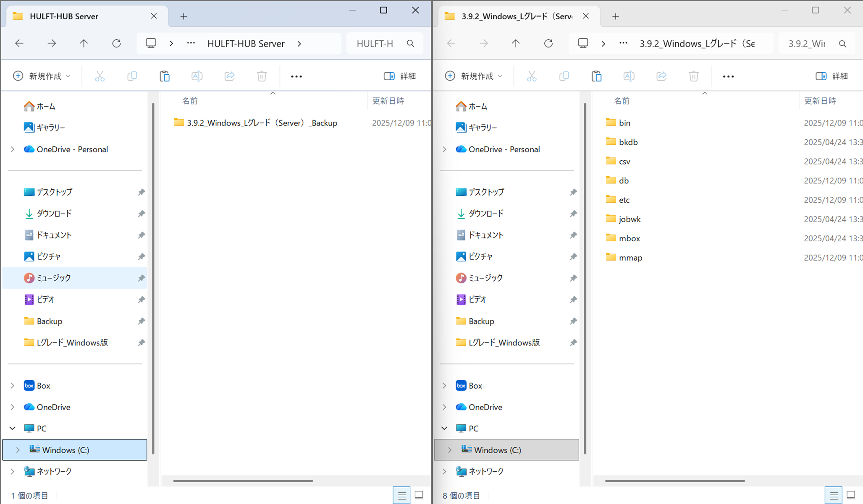The image size is (863, 504).
Task: Select the jobwk folder
Action: point(630,219)
